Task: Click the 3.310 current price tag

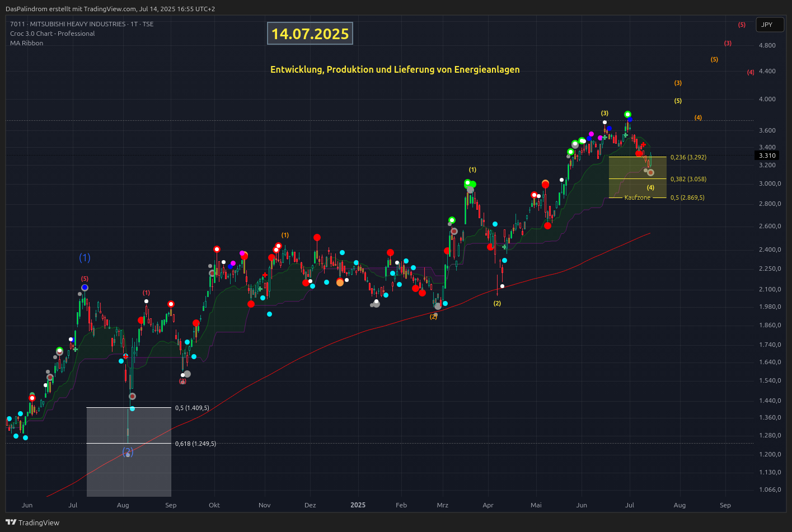Action: [x=767, y=156]
